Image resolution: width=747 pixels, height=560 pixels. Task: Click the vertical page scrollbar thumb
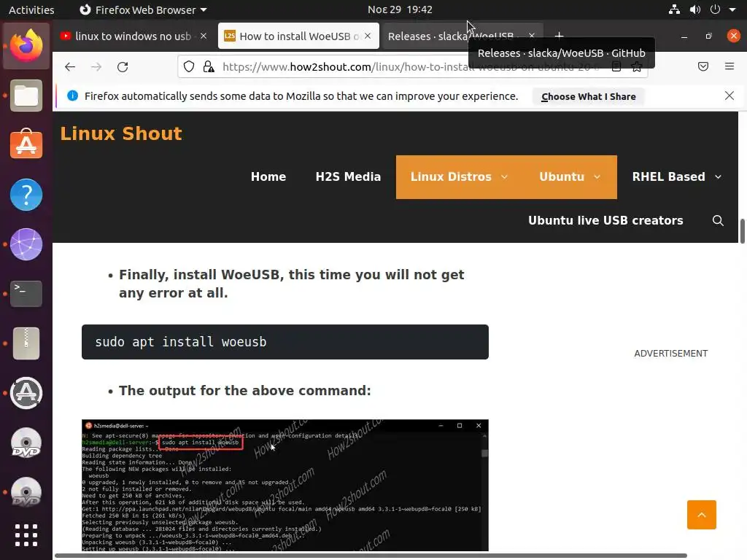coord(742,231)
